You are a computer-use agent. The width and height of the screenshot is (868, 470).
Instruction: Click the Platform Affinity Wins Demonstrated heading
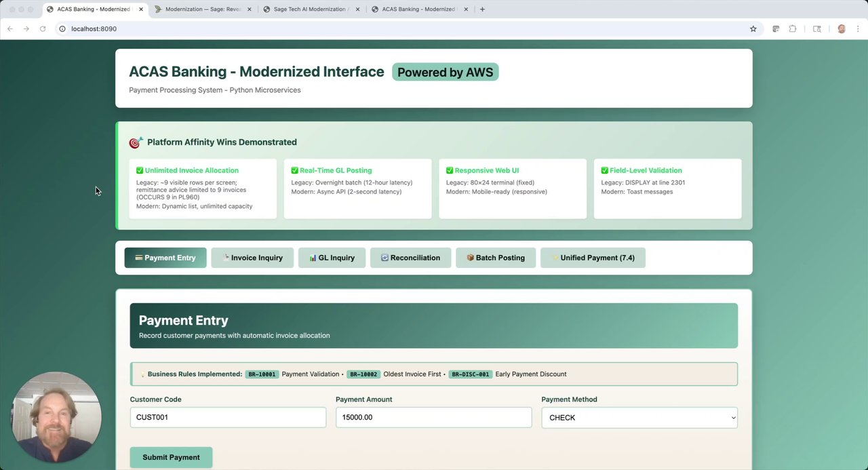pos(222,142)
